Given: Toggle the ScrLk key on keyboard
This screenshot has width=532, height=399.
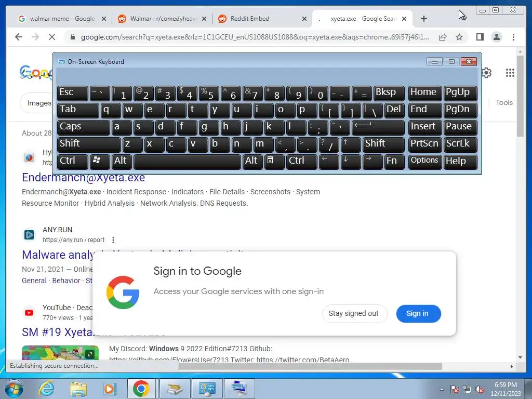Looking at the screenshot, I should point(460,144).
